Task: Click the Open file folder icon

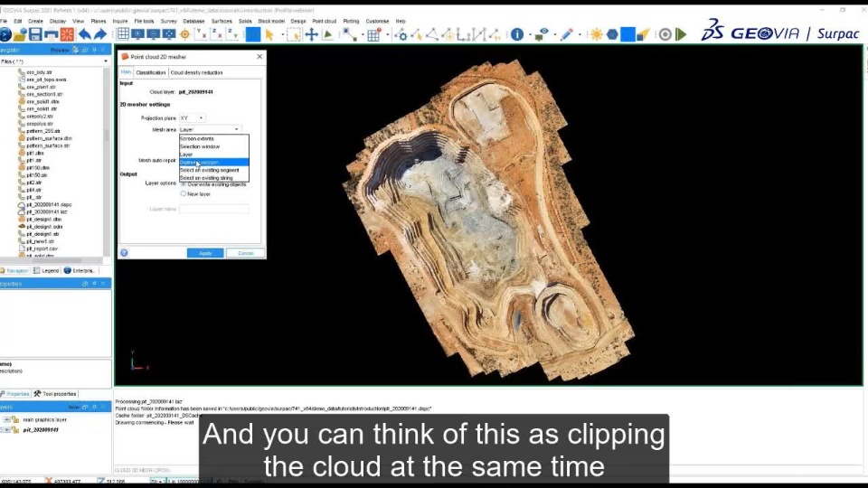Action: pyautogui.click(x=20, y=34)
